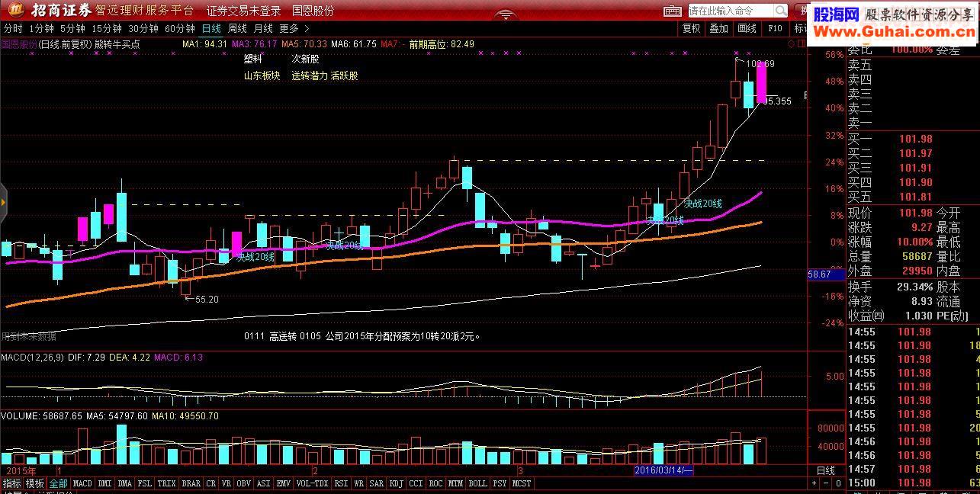Switch to 月线 monthly chart
Image resolution: width=980 pixels, height=494 pixels.
pyautogui.click(x=263, y=28)
